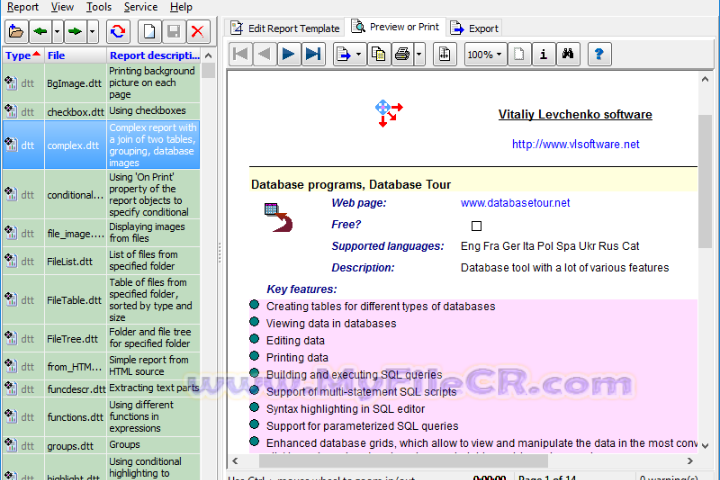Go back with the green left arrow
720x480 pixels.
[x=40, y=32]
